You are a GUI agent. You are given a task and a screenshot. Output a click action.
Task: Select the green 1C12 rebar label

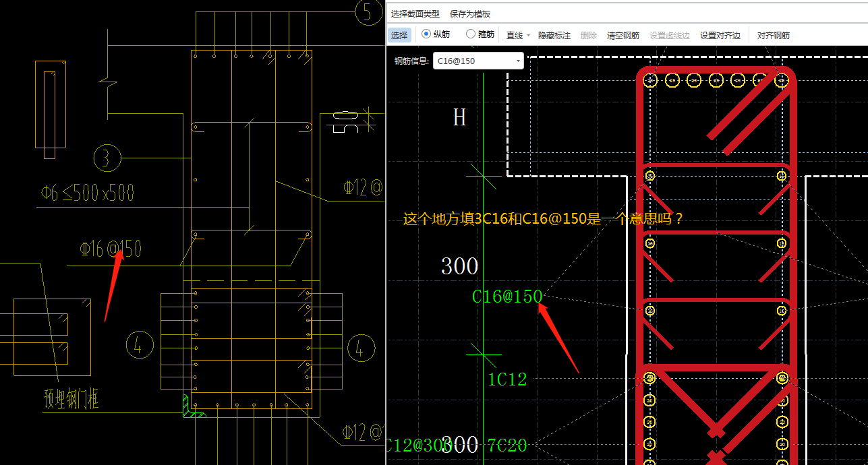[507, 379]
